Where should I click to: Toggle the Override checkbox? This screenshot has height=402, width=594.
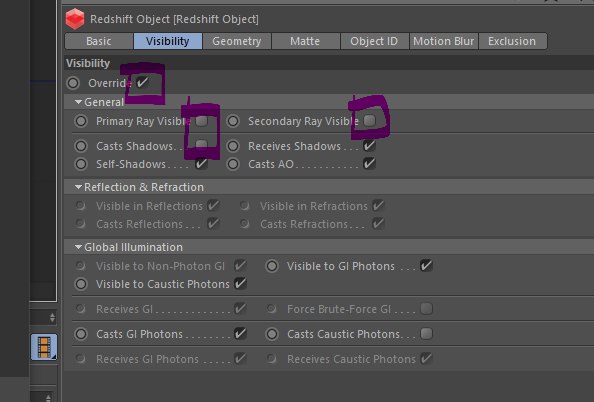(142, 83)
